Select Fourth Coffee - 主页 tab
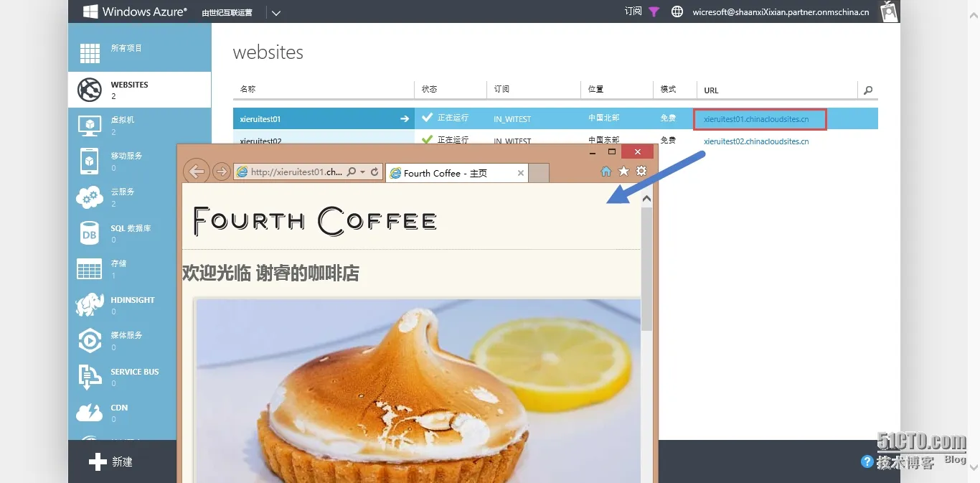The height and width of the screenshot is (483, 980). [x=457, y=173]
